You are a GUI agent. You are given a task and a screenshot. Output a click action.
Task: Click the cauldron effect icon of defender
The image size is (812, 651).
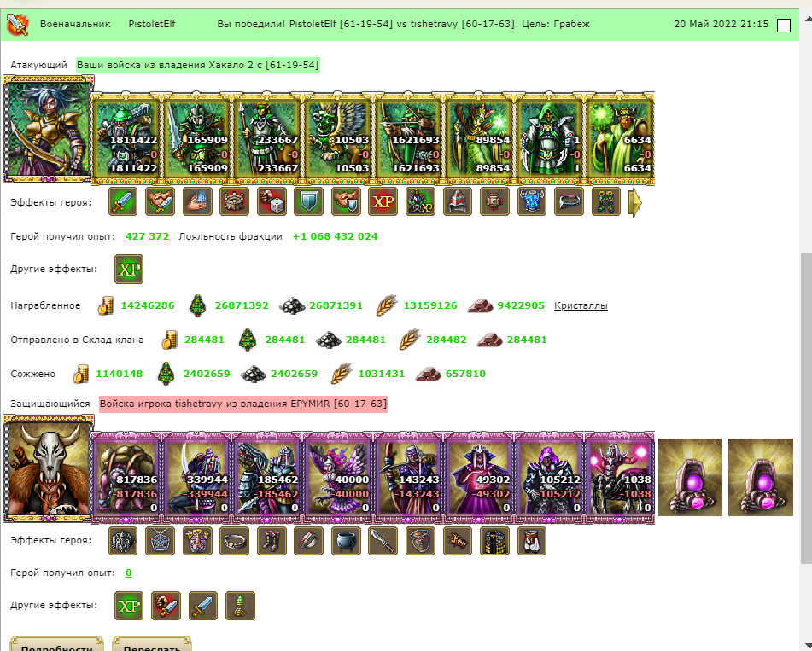[346, 541]
